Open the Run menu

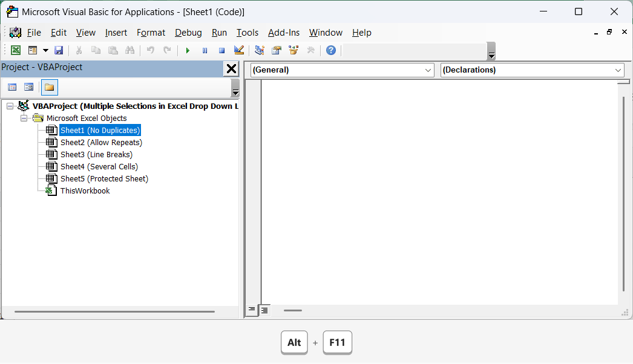[x=219, y=33]
